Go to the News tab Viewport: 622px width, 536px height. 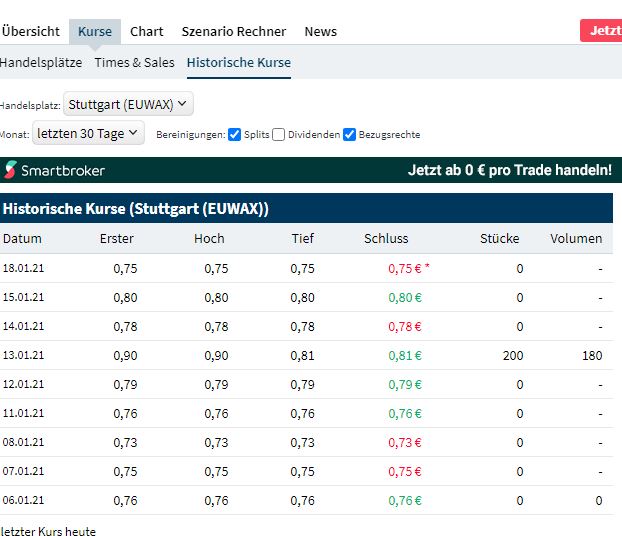pyautogui.click(x=321, y=31)
